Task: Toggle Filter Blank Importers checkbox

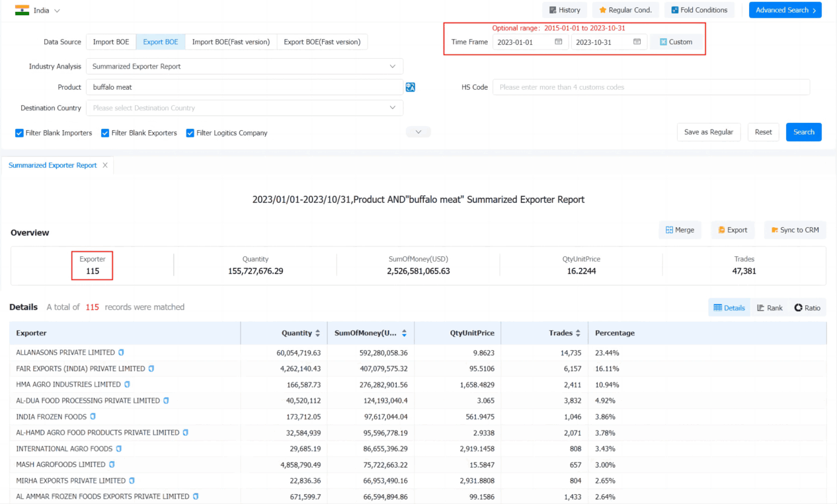Action: point(19,133)
